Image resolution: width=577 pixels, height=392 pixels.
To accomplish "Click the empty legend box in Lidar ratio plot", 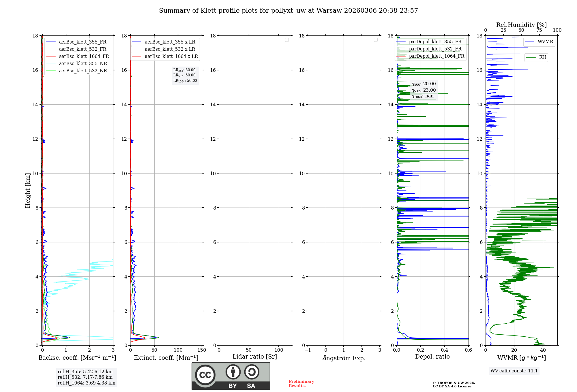I will [x=287, y=40].
